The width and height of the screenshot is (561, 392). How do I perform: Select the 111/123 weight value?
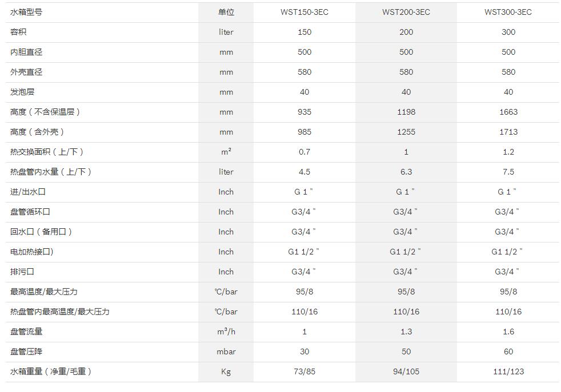coord(508,371)
